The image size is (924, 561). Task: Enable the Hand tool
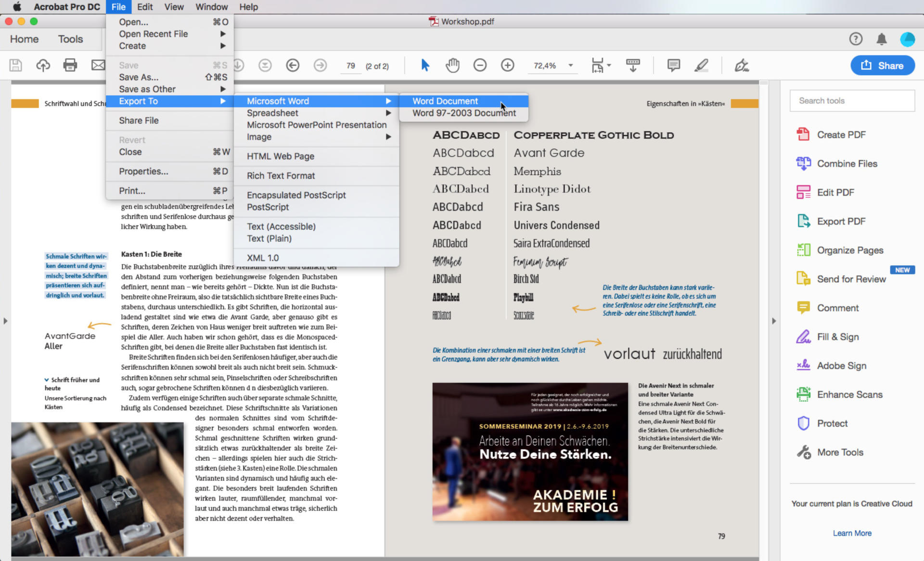click(452, 65)
